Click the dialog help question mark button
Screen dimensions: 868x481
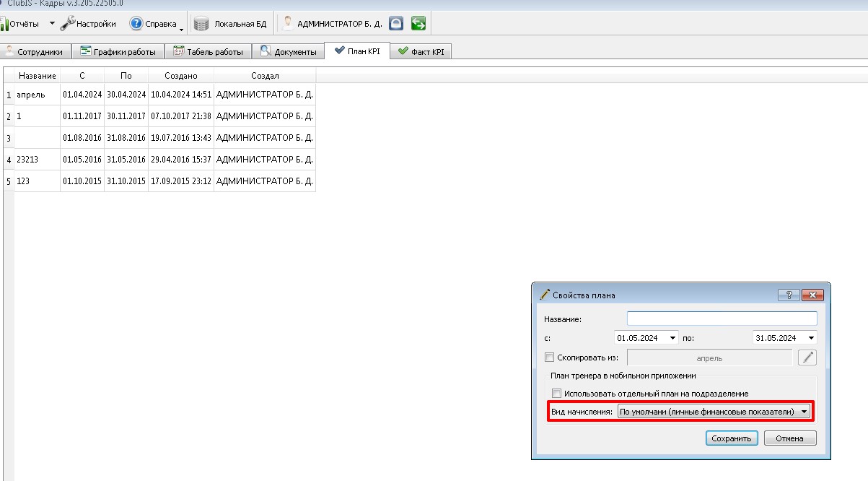789,295
